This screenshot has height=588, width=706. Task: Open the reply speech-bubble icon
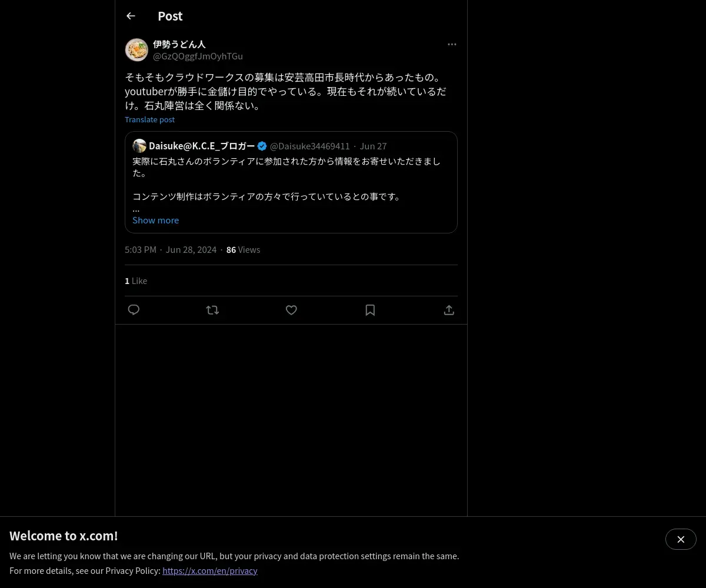coord(134,310)
